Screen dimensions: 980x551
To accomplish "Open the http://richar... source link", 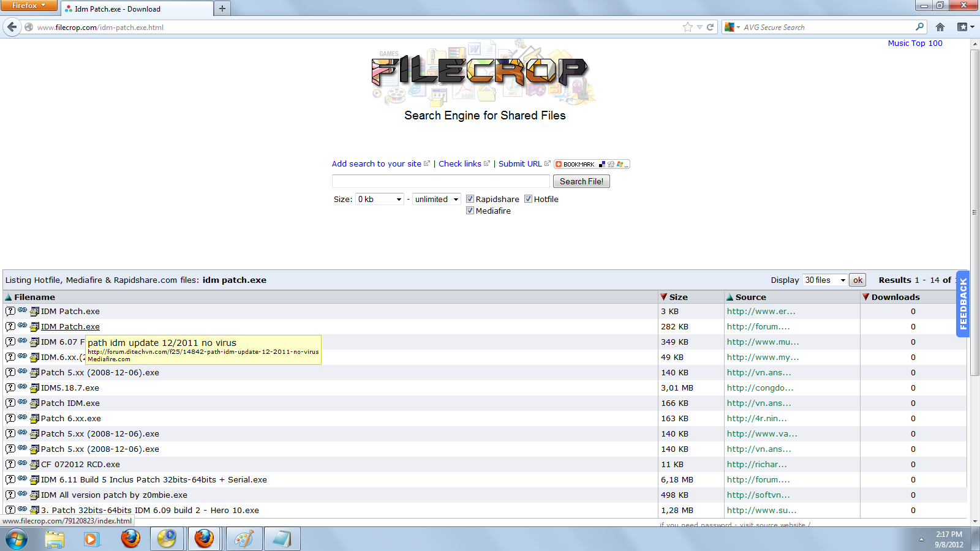I will tap(757, 464).
